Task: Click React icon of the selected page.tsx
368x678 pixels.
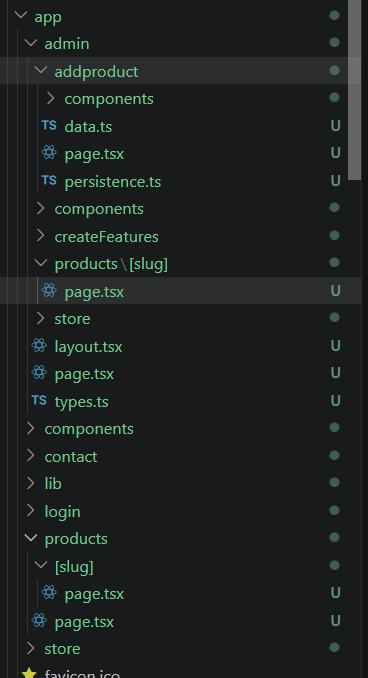Action: [49, 290]
